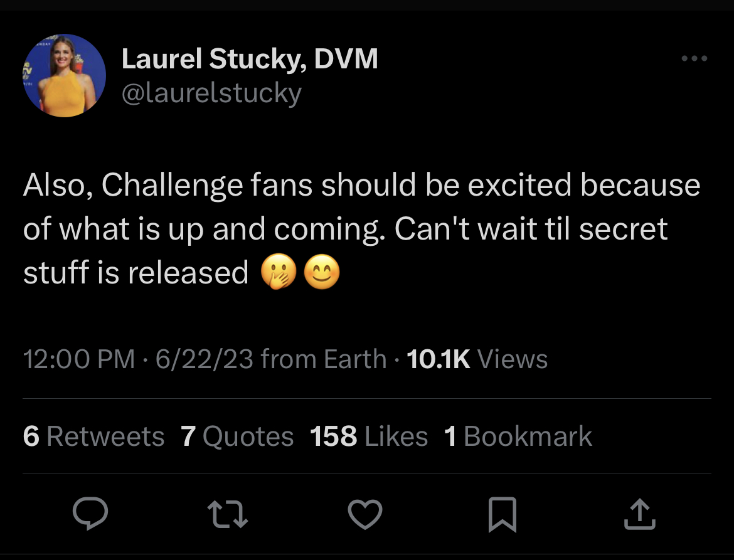This screenshot has height=560, width=734.
Task: Click the 'from Earth' location text
Action: pos(324,359)
